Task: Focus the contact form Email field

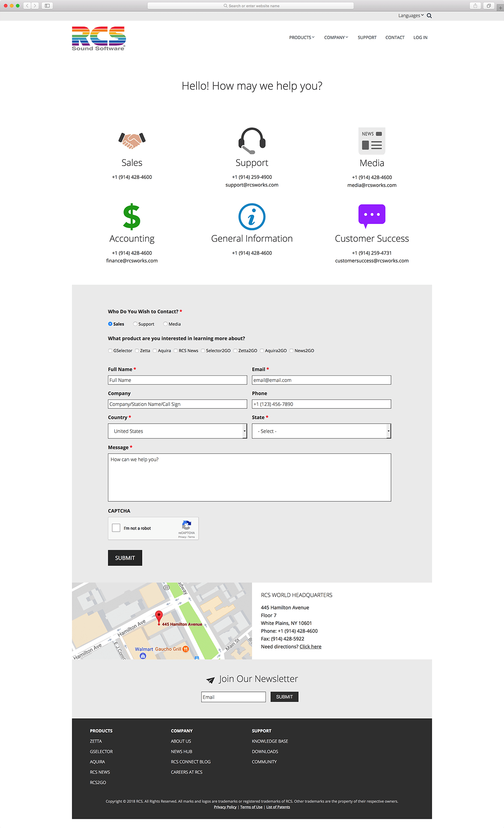Action: pos(321,380)
